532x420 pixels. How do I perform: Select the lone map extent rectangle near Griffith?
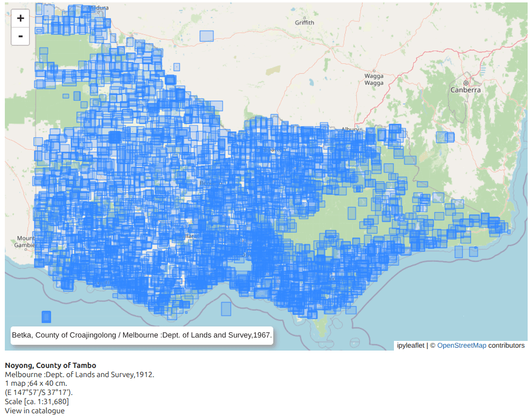[207, 35]
